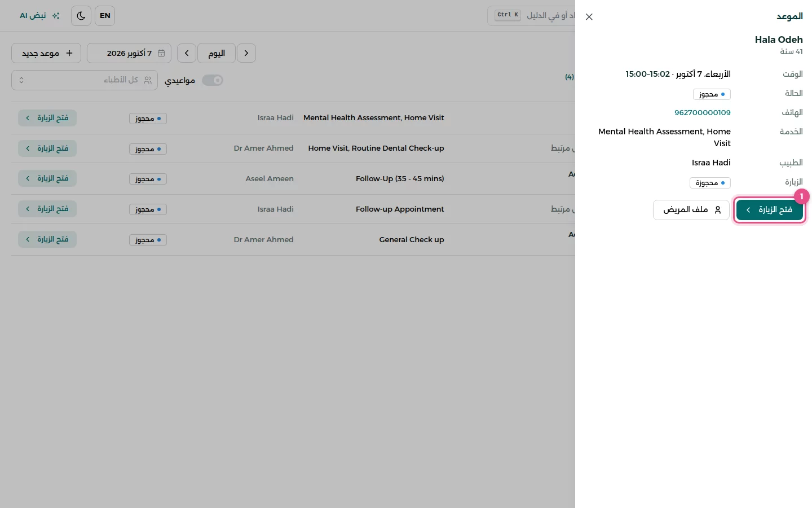Open visit for Follow-Up (35 - 45 mins) row
Viewport: 812px width, 508px height.
(x=47, y=178)
